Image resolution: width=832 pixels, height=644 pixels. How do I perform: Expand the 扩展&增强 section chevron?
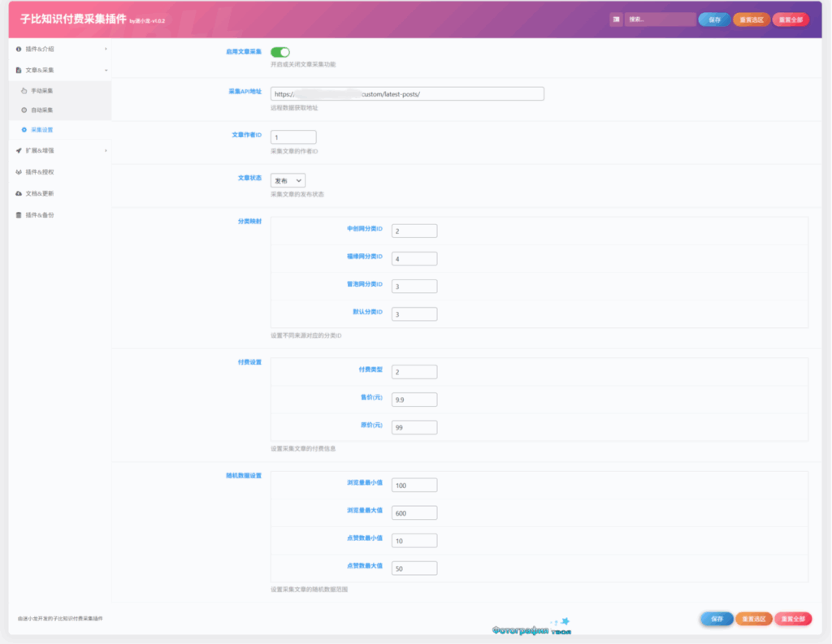[x=106, y=151]
